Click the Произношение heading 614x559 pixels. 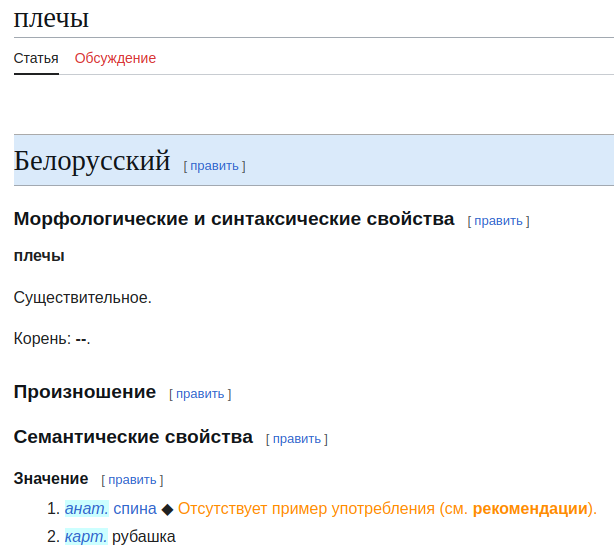click(x=85, y=392)
